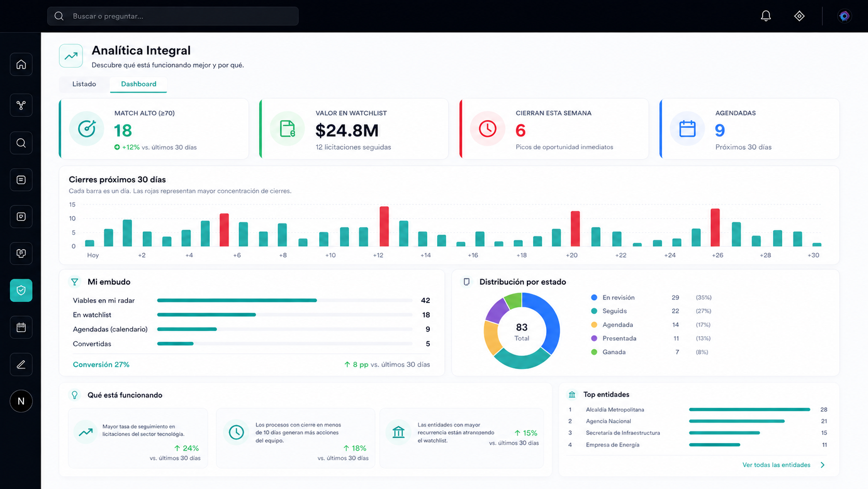Click the Conversión 27% text

[101, 365]
